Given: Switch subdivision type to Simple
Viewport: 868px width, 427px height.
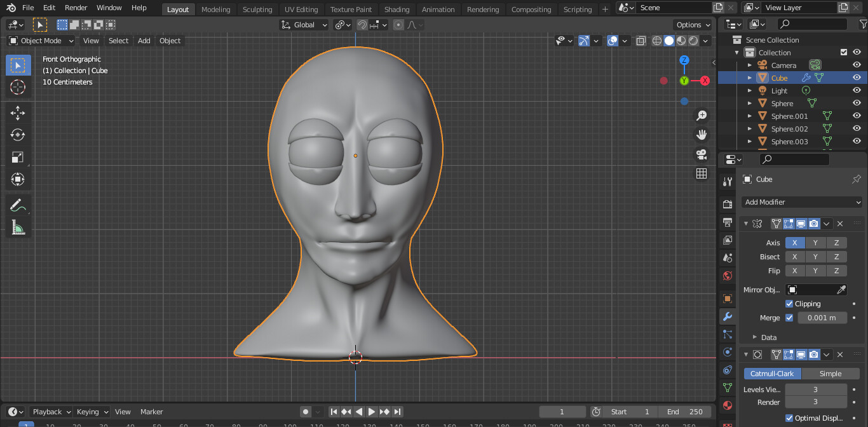Looking at the screenshot, I should click(831, 373).
